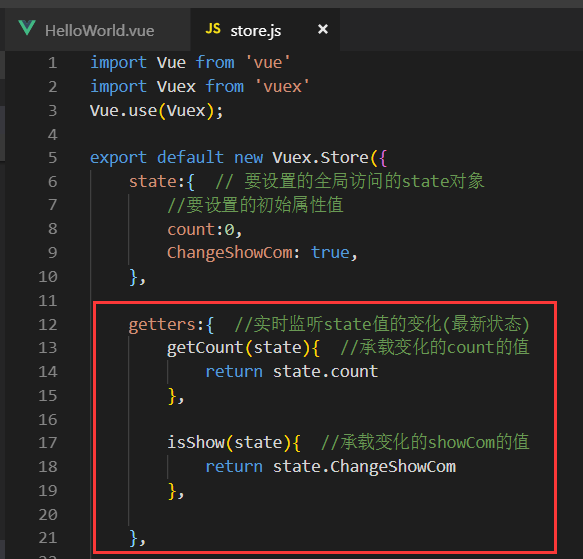This screenshot has width=583, height=559.
Task: Click line number 5 in the gutter
Action: (x=52, y=158)
